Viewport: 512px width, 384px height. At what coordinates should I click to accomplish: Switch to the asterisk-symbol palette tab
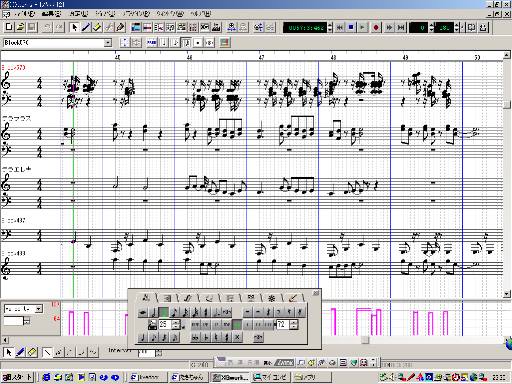(271, 298)
